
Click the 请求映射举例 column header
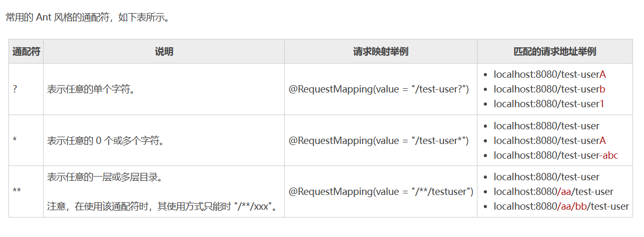point(381,51)
